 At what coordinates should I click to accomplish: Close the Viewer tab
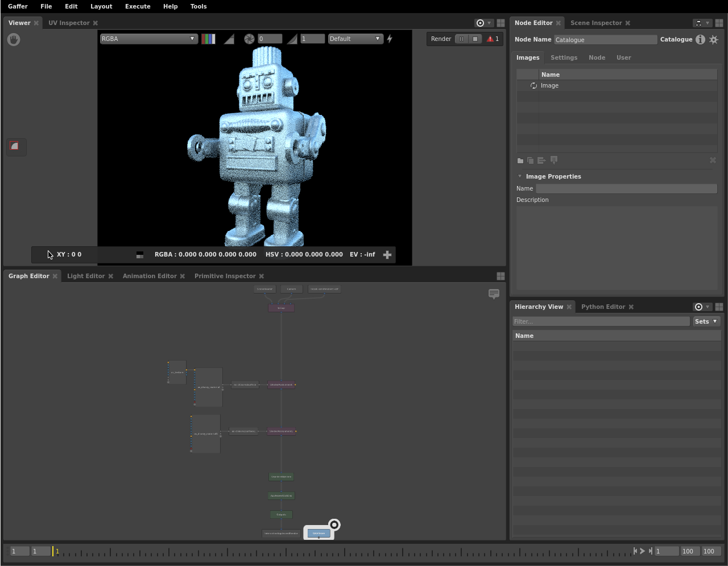click(36, 23)
